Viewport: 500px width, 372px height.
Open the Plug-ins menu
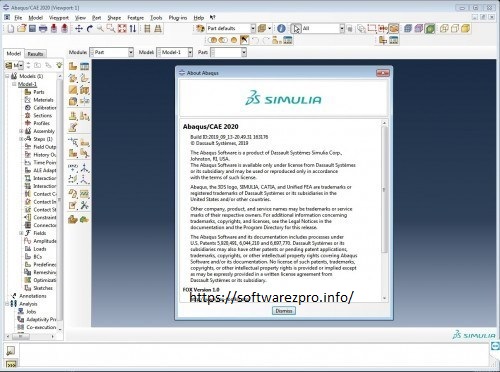click(x=178, y=18)
